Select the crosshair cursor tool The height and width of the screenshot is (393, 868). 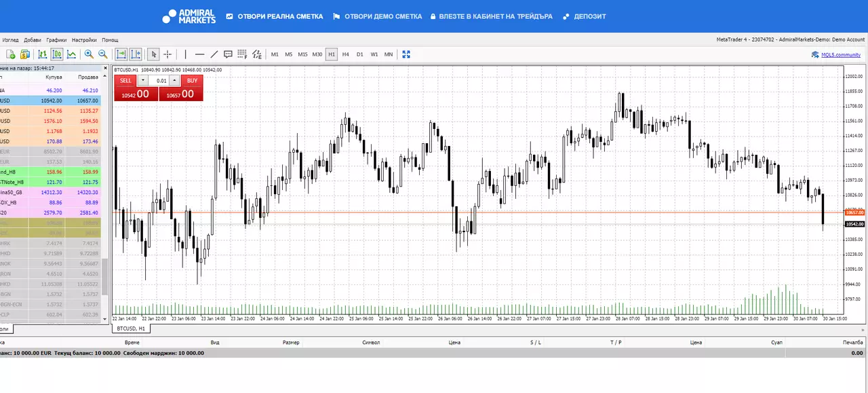167,54
